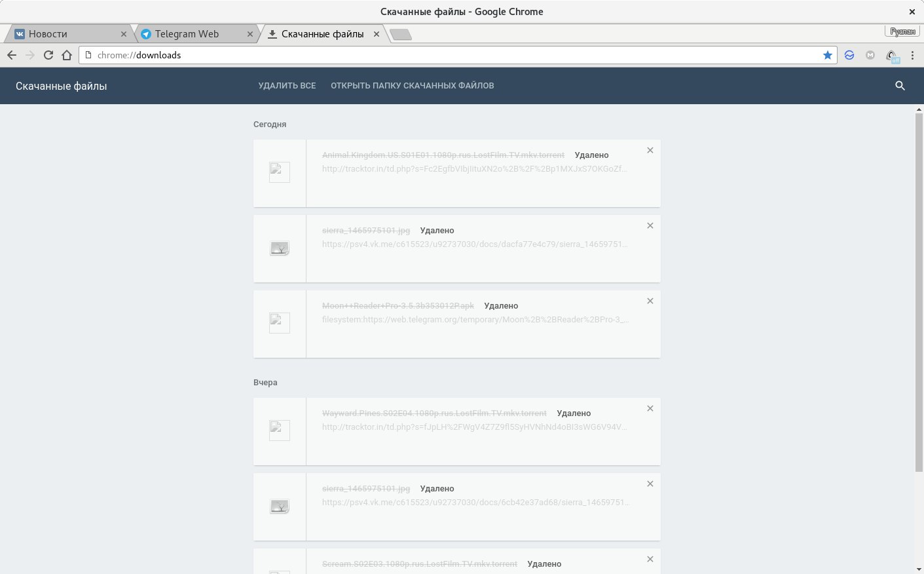Click the file icon of Wayward.Pines torrent
924x574 pixels.
(x=280, y=430)
